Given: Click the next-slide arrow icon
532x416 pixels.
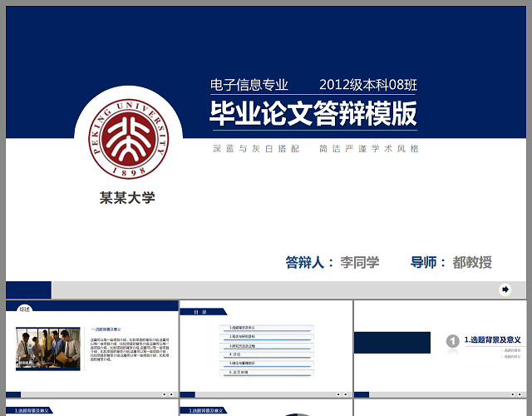Looking at the screenshot, I should coord(505,290).
